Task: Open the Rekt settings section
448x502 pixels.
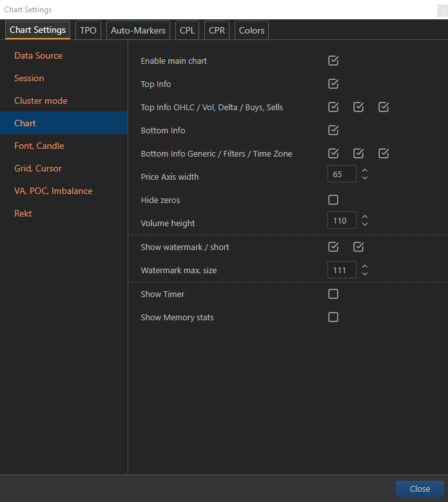Action: 64,213
